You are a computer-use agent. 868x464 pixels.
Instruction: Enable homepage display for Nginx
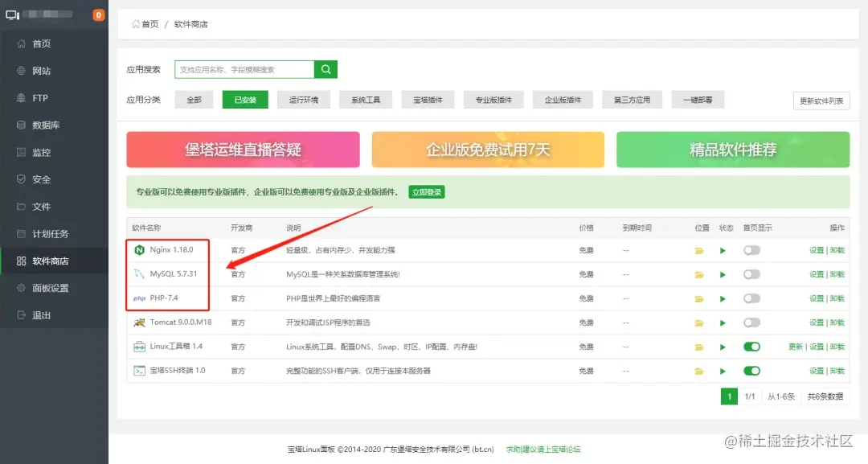point(751,250)
